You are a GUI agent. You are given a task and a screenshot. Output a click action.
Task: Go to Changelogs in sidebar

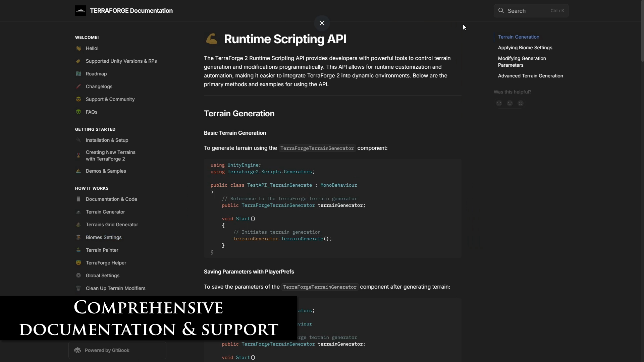[99, 86]
